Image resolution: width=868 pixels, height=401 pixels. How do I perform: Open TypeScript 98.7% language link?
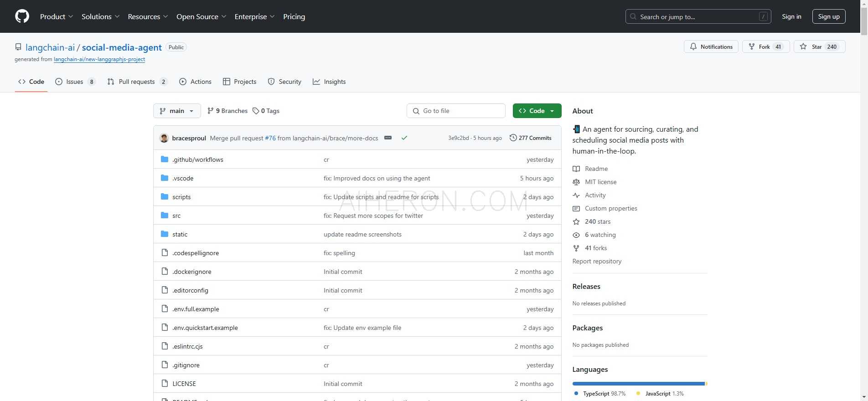click(600, 394)
